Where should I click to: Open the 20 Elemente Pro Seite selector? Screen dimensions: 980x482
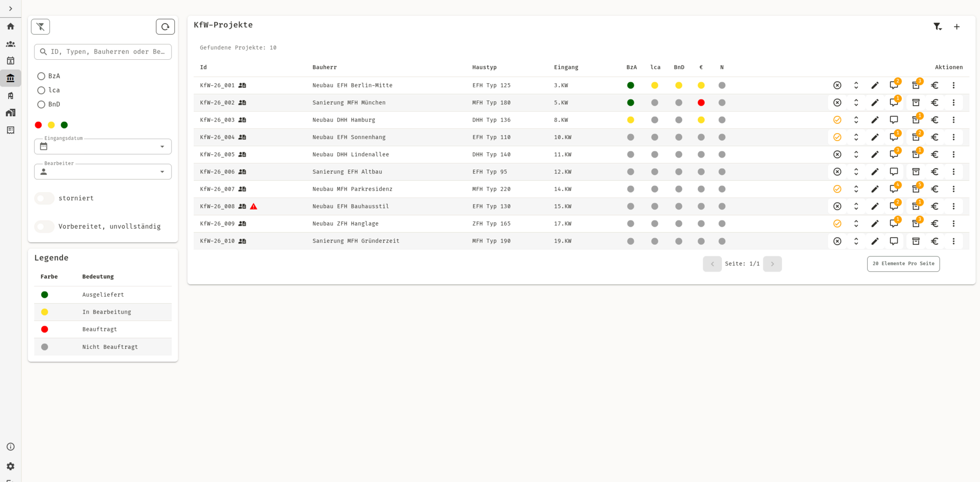click(903, 264)
